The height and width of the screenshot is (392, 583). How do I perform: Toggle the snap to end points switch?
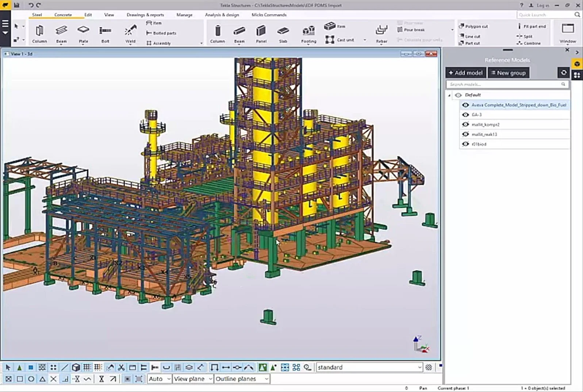[20, 379]
